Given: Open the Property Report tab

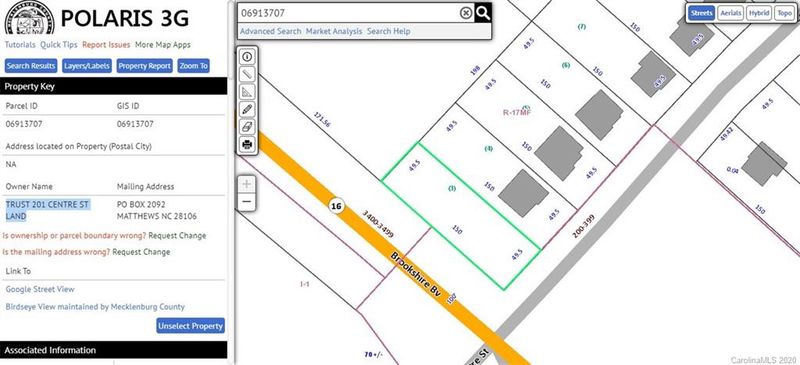Looking at the screenshot, I should point(144,66).
